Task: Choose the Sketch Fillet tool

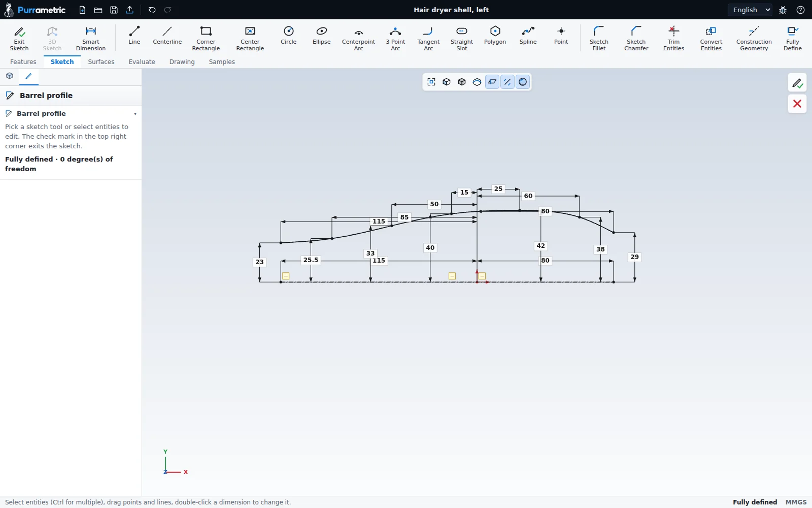Action: coord(599,38)
